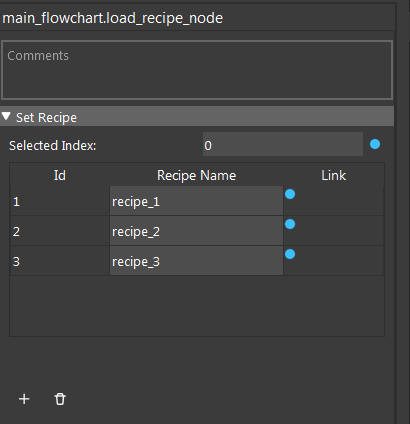Screen dimensions: 410x424
Task: Click the plus icon to add a recipe
Action: (x=24, y=399)
